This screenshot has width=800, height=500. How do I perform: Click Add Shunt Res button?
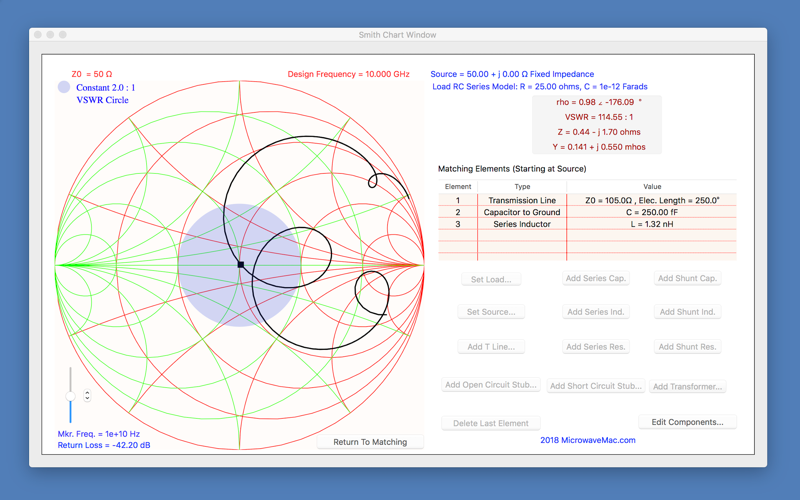[687, 346]
